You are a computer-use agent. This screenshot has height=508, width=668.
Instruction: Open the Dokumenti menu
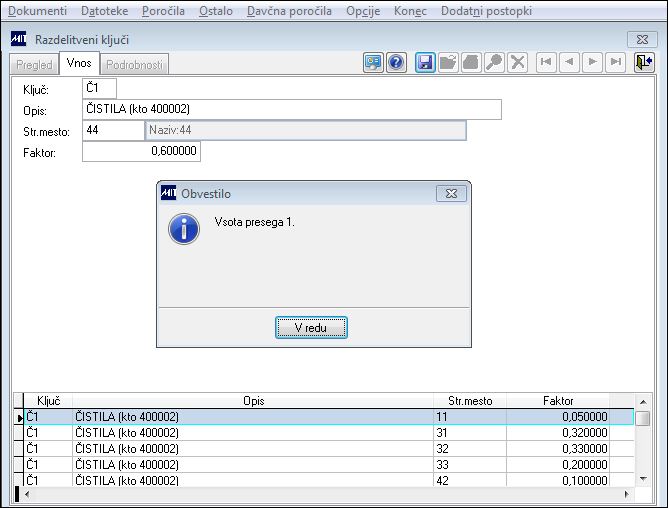(37, 11)
